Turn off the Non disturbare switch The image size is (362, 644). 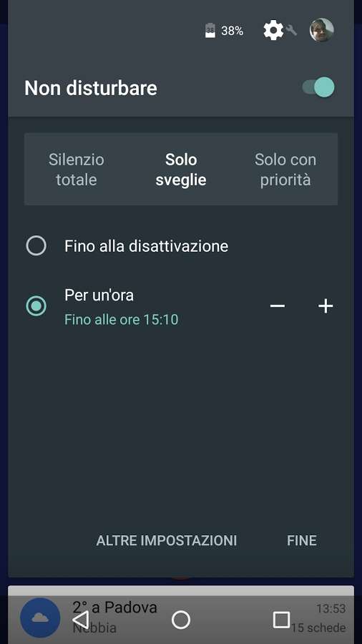318,87
